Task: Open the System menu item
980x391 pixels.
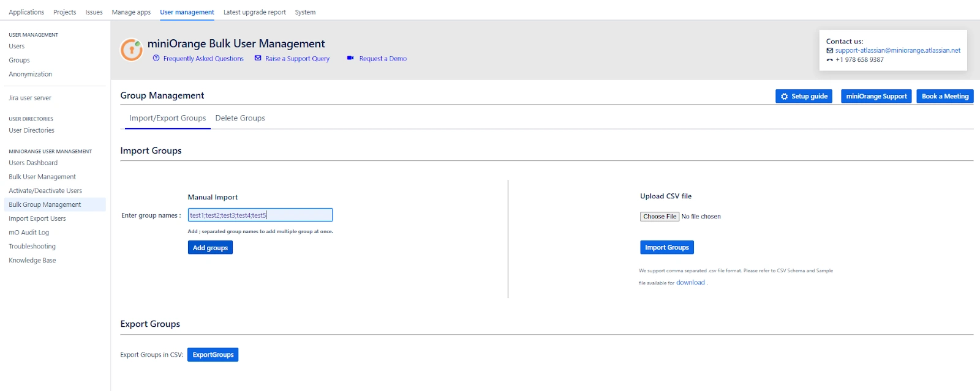Action: coord(305,12)
